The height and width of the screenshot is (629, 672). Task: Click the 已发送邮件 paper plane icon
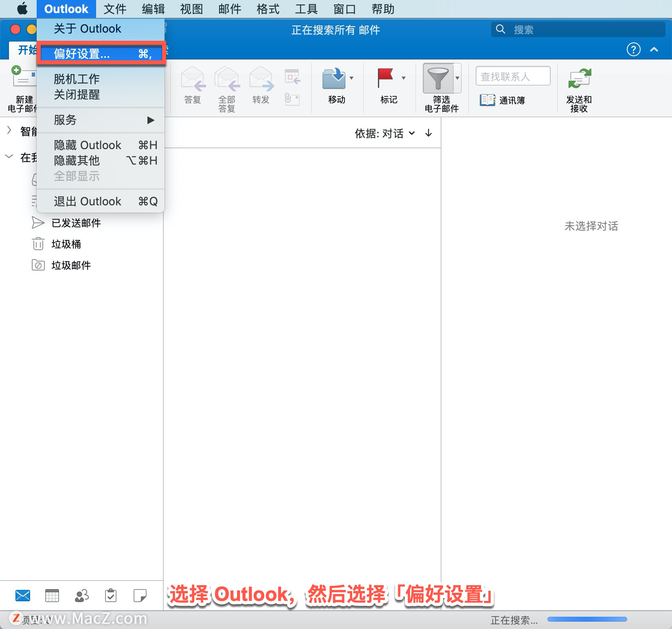point(38,222)
